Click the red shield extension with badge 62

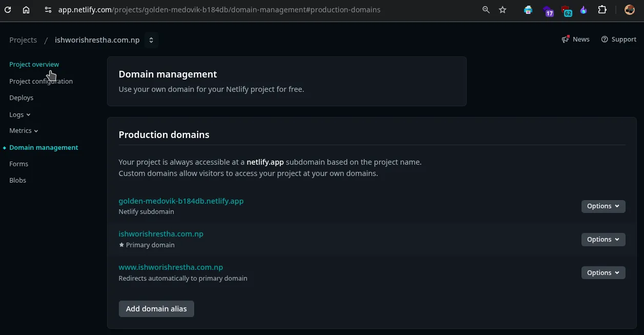tap(566, 10)
